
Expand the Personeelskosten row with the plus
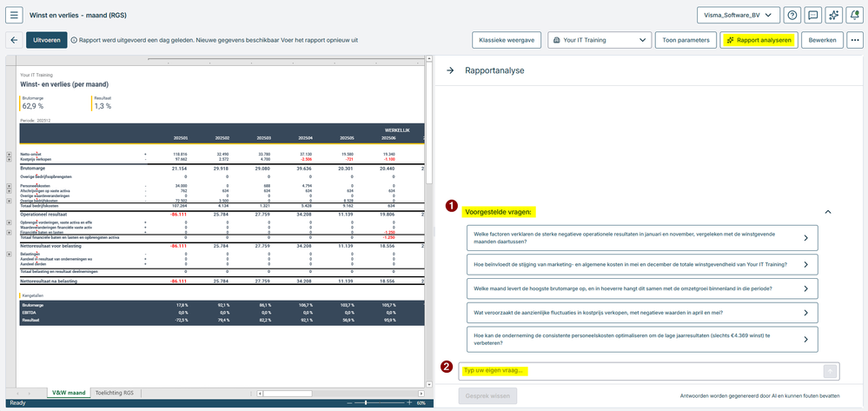click(8, 186)
